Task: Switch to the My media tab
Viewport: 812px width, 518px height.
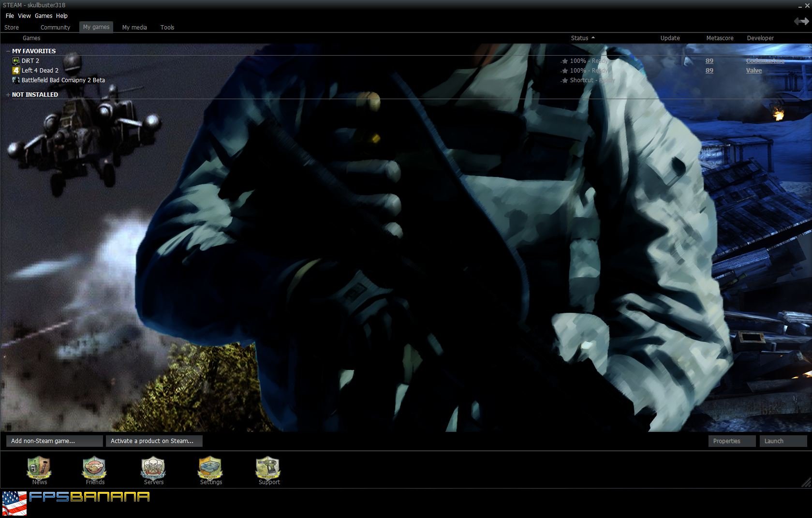Action: click(134, 28)
